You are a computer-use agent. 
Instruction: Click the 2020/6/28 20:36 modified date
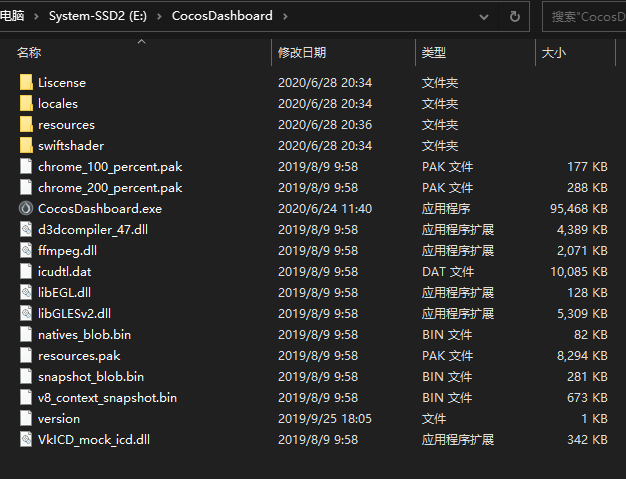tap(325, 125)
